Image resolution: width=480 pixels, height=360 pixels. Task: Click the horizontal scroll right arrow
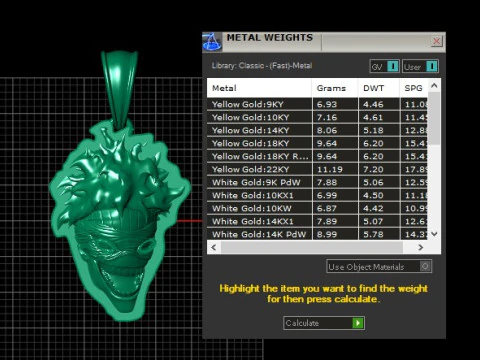[421, 247]
